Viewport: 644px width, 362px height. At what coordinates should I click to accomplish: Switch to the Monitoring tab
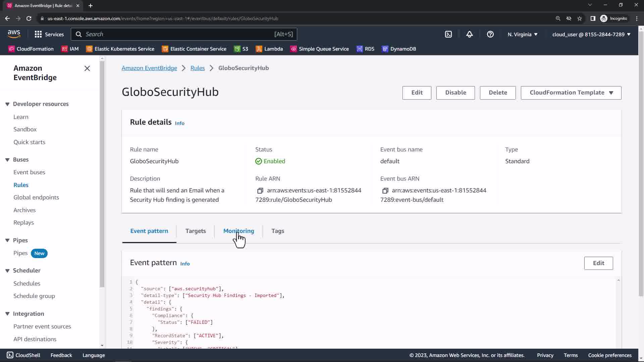(238, 231)
